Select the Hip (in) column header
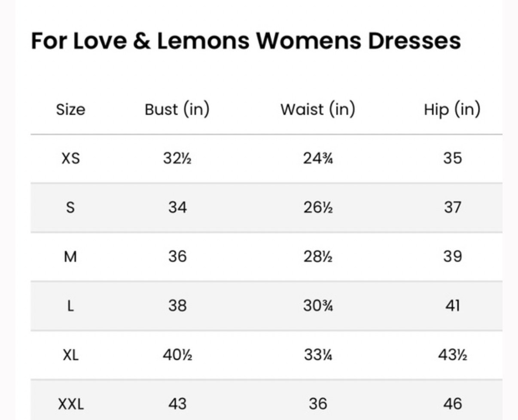 coord(452,110)
